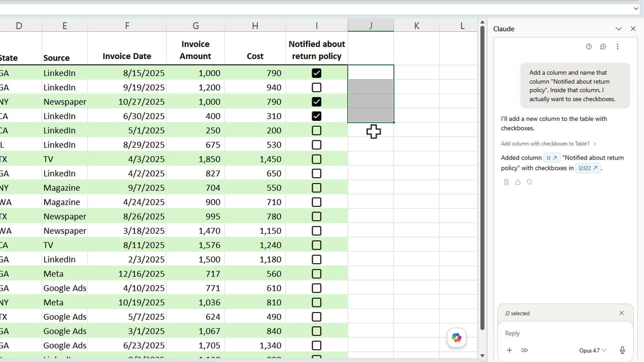The width and height of the screenshot is (644, 362).
Task: Open the three-dot more options menu
Action: [618, 47]
